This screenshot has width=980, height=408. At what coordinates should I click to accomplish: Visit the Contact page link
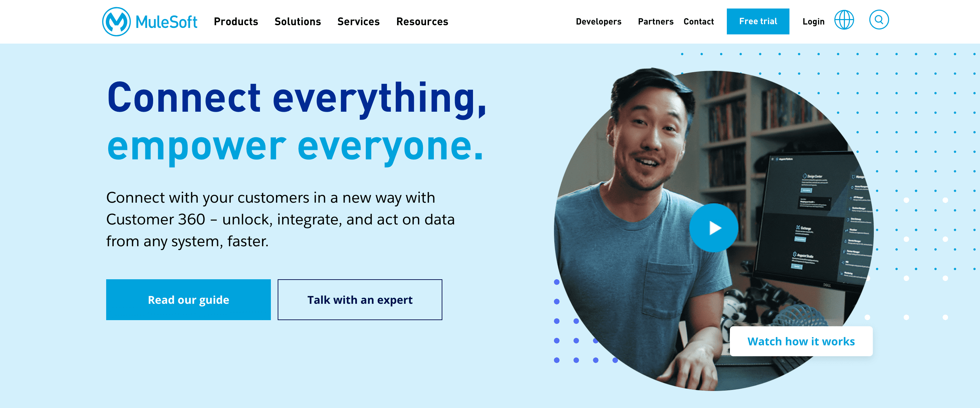pyautogui.click(x=699, y=22)
